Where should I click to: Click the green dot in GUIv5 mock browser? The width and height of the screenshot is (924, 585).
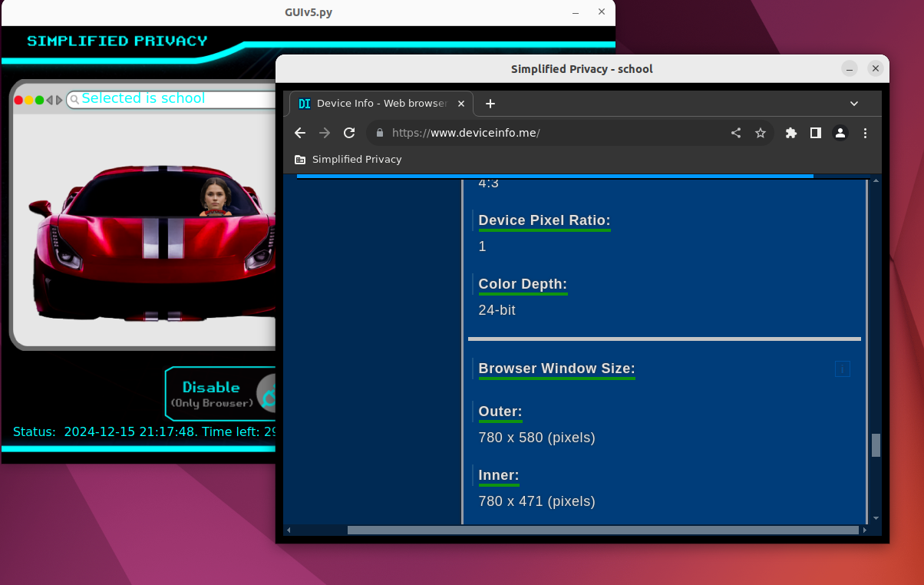tap(39, 100)
